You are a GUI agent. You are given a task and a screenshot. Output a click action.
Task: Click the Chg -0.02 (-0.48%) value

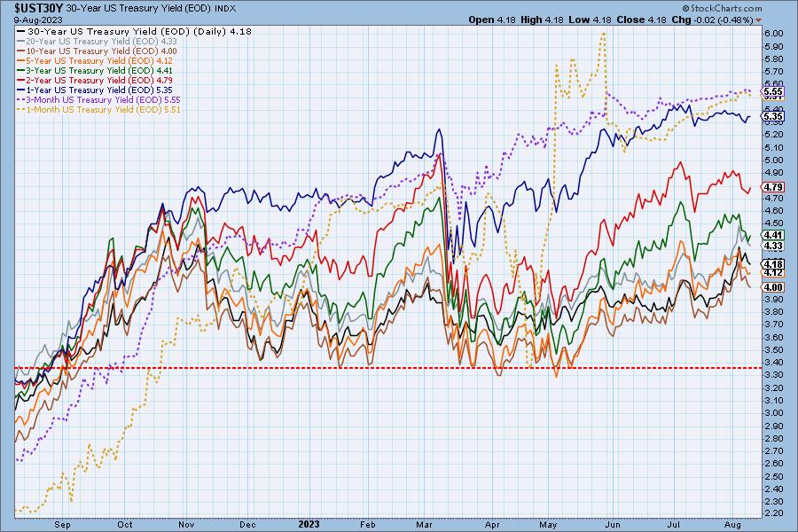point(711,20)
